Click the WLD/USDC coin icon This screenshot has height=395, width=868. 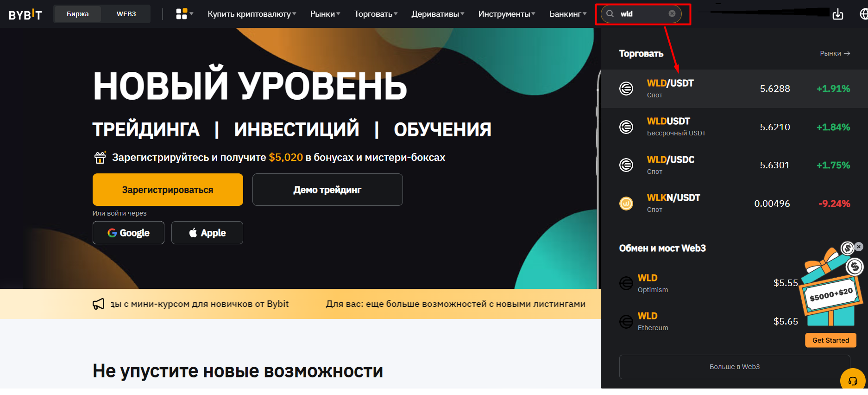click(626, 165)
